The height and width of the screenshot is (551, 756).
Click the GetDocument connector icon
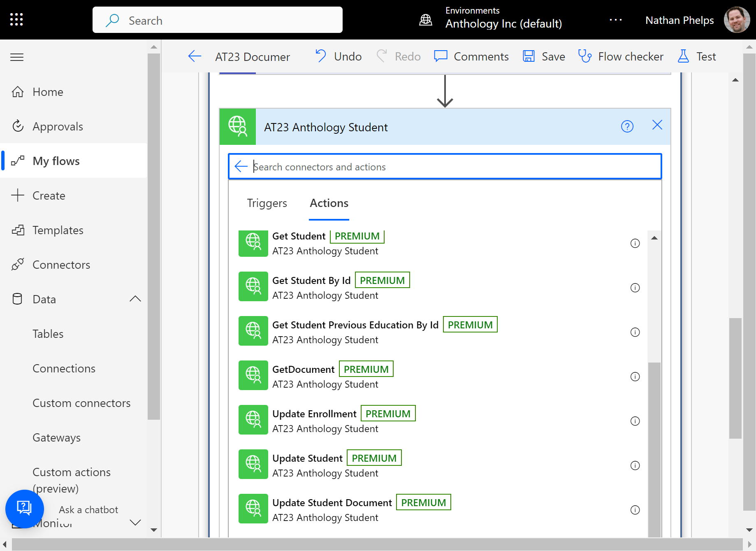point(253,375)
